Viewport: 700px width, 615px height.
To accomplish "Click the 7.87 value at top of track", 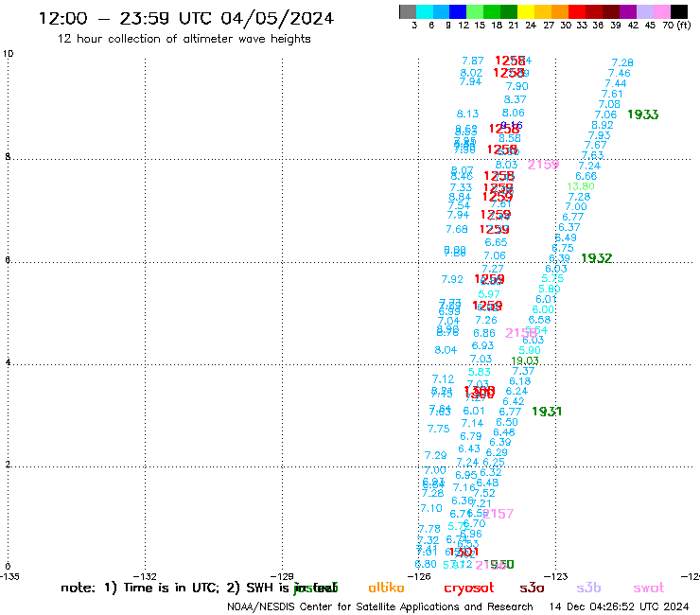I will pos(473,61).
